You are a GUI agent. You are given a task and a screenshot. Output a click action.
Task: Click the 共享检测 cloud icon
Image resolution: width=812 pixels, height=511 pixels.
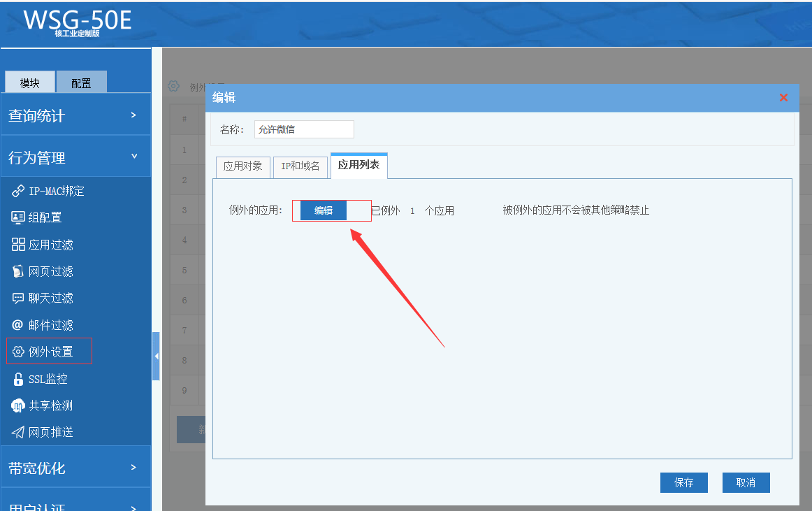[18, 405]
